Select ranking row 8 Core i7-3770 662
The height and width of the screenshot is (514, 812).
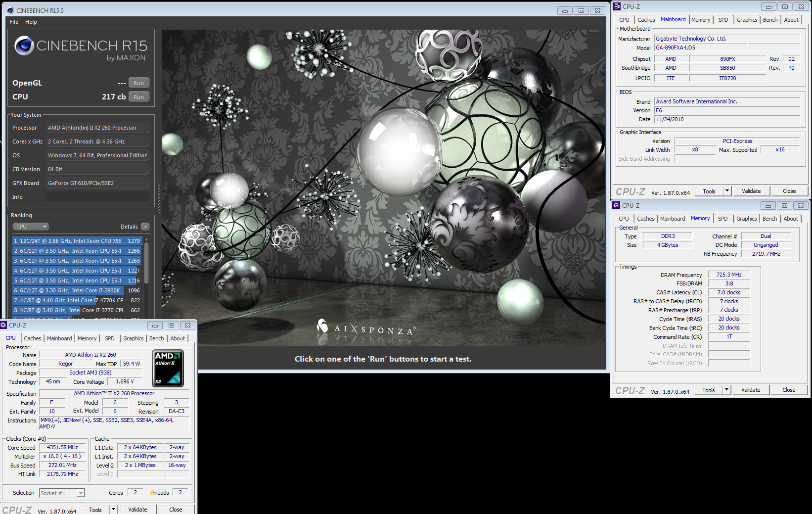point(77,310)
